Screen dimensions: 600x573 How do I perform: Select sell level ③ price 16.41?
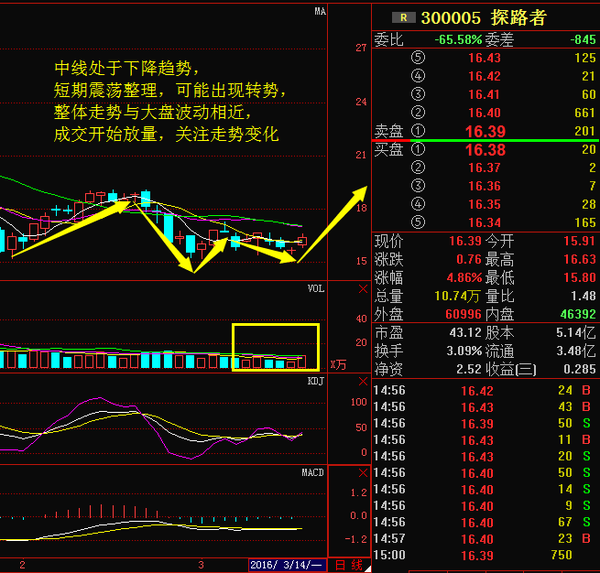click(x=484, y=95)
